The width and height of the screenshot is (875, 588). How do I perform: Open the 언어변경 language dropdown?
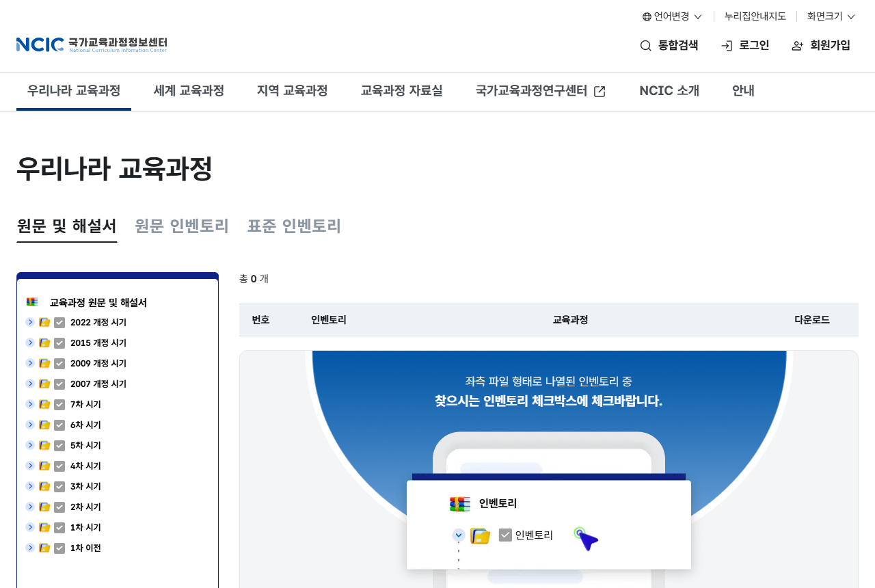coord(672,16)
